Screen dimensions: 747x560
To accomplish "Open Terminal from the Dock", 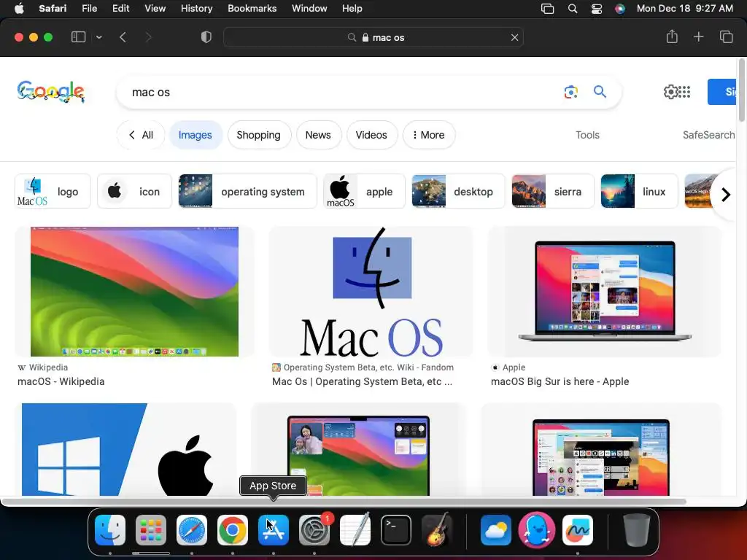I will point(396,530).
